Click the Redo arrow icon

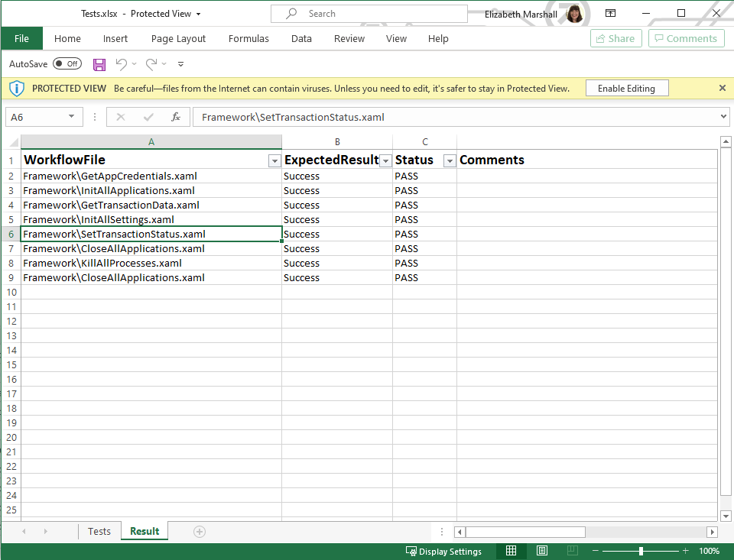click(151, 64)
